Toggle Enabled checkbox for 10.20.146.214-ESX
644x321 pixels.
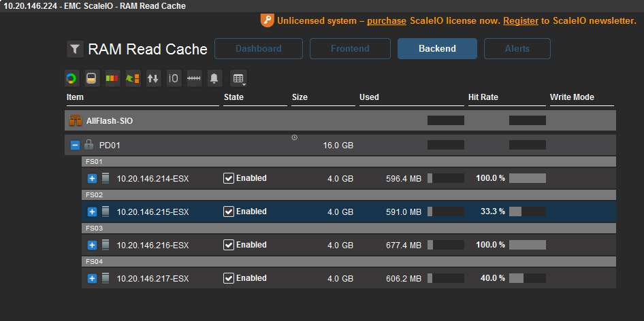tap(229, 178)
